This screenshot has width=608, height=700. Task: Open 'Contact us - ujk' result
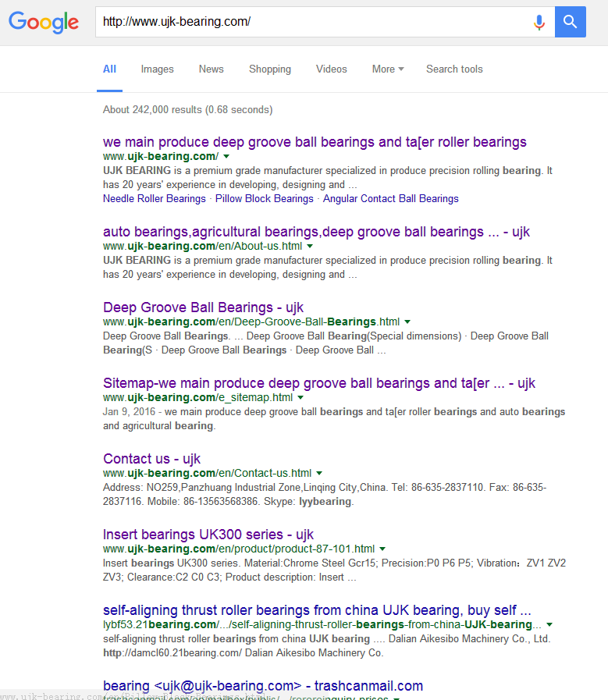pos(151,459)
